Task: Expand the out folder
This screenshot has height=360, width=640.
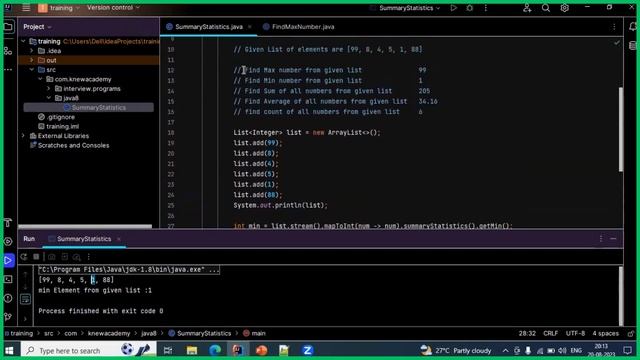Action: 32,60
